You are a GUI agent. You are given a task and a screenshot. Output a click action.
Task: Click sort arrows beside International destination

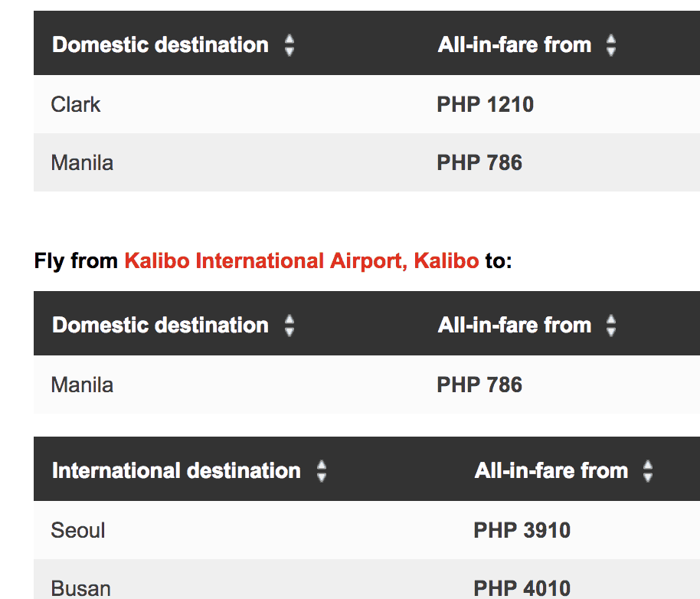[x=322, y=472]
